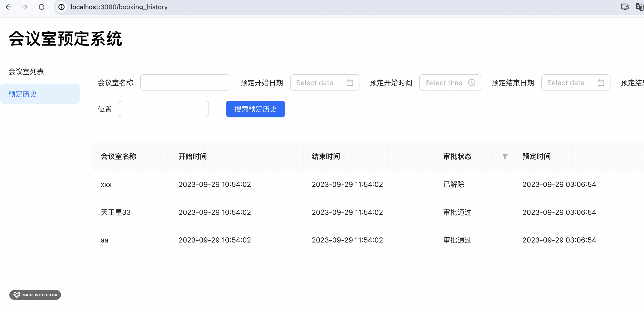
Task: Click the 开始时间 column header
Action: 193,156
